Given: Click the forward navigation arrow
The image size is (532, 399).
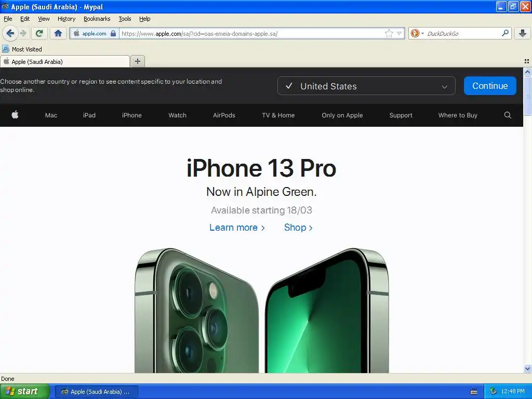Looking at the screenshot, I should (23, 33).
